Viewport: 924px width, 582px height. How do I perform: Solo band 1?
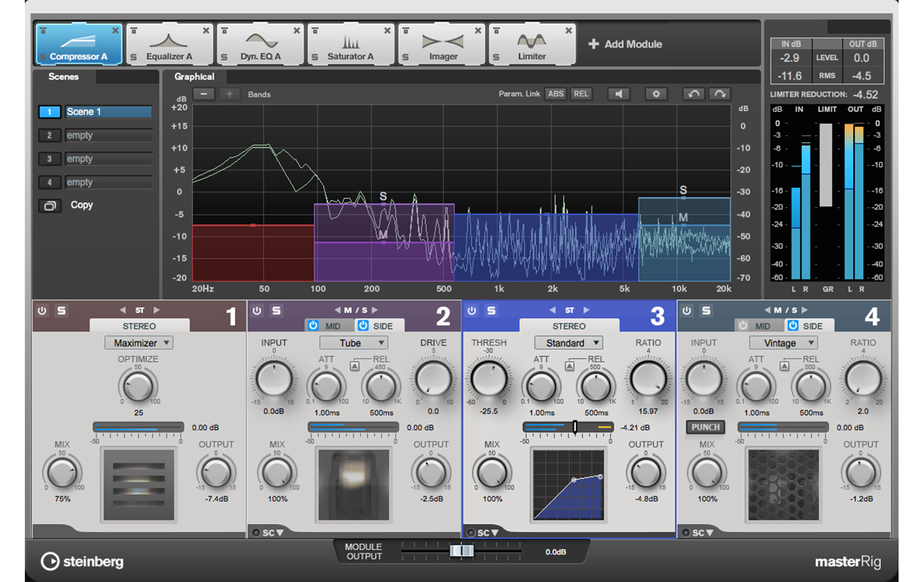[61, 311]
